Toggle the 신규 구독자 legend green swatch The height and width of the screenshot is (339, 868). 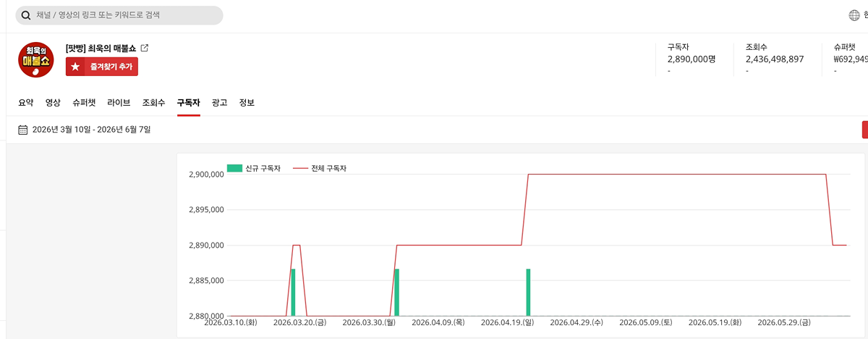(234, 168)
